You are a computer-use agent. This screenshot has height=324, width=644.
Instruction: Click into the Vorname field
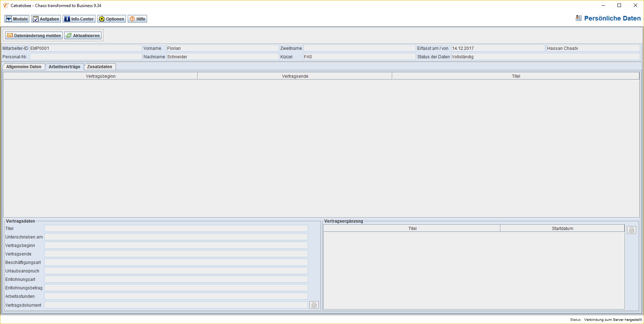click(x=222, y=48)
